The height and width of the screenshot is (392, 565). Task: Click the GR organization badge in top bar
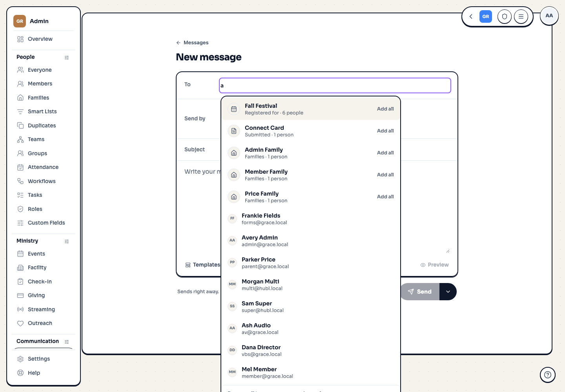[x=486, y=16]
